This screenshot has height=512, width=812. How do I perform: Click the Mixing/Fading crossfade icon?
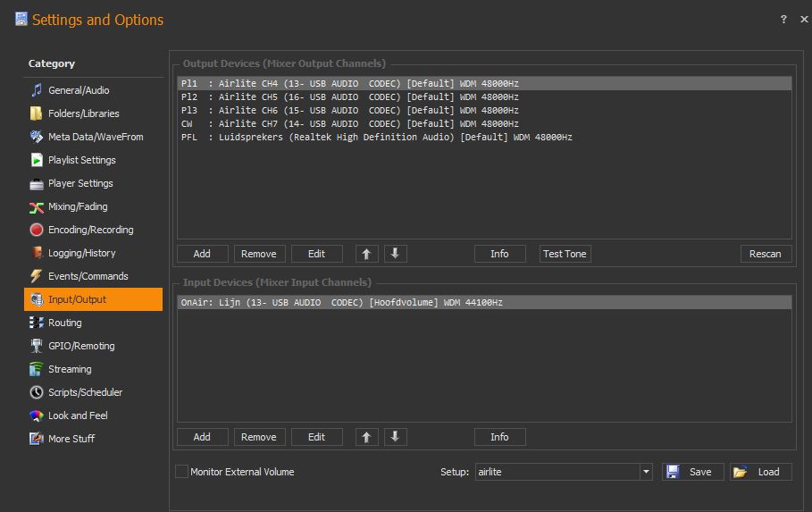pyautogui.click(x=37, y=206)
